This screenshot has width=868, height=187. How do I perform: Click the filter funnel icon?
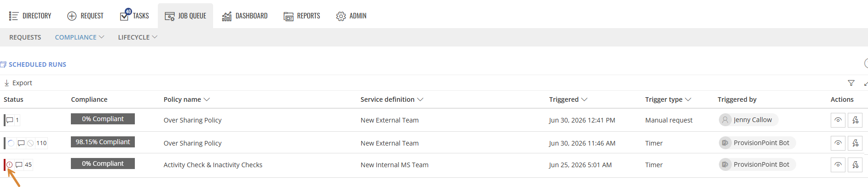[x=851, y=83]
